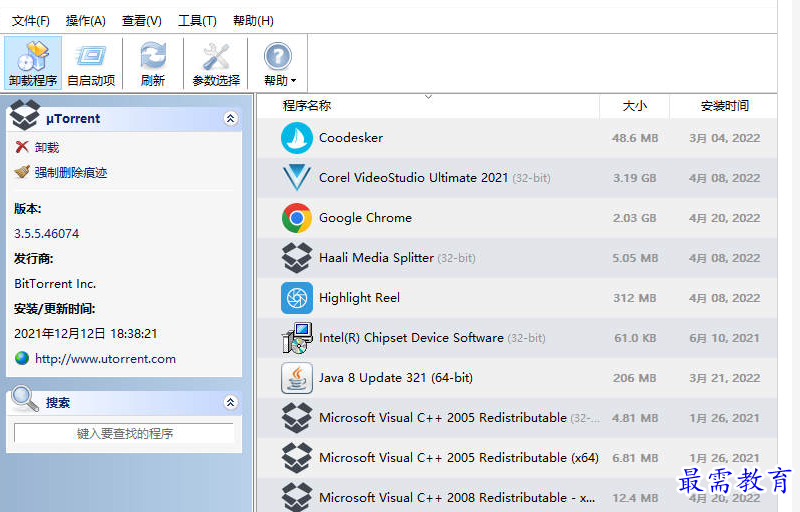800x512 pixels.
Task: Collapse the 搜索 panel chevron
Action: click(231, 402)
